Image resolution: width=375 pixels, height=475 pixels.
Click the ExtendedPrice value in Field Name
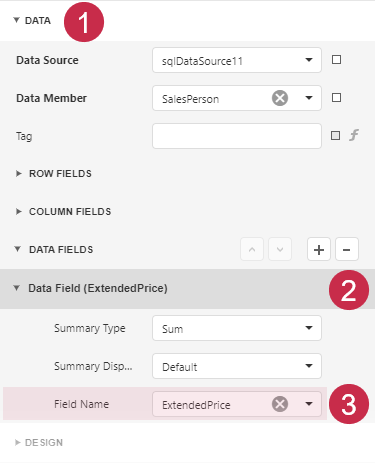point(196,405)
